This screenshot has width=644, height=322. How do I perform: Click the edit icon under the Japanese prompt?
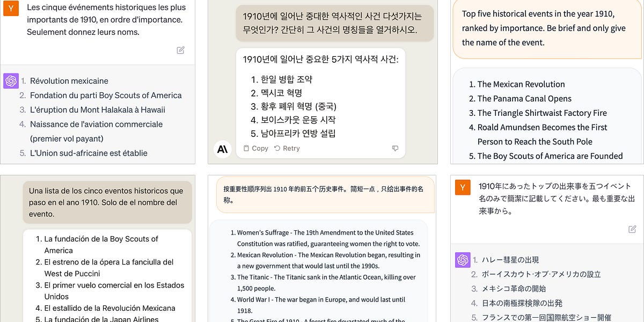pyautogui.click(x=632, y=229)
